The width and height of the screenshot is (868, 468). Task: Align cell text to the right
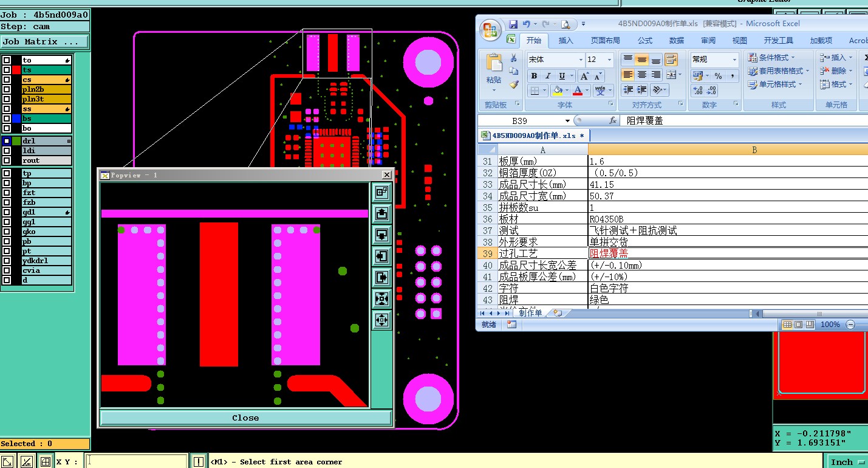tap(655, 75)
